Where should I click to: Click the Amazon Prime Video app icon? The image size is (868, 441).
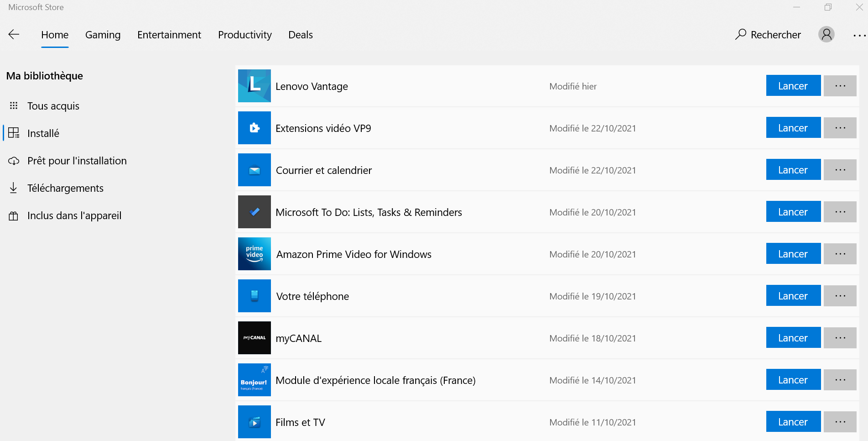255,254
